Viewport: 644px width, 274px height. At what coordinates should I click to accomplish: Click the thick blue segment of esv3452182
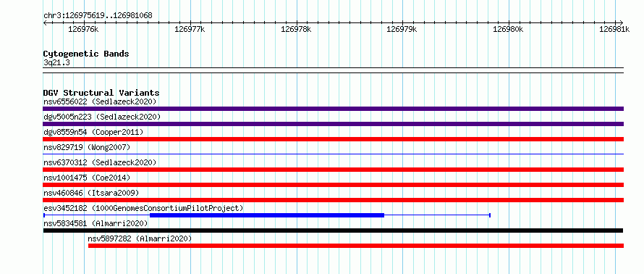[x=267, y=215]
